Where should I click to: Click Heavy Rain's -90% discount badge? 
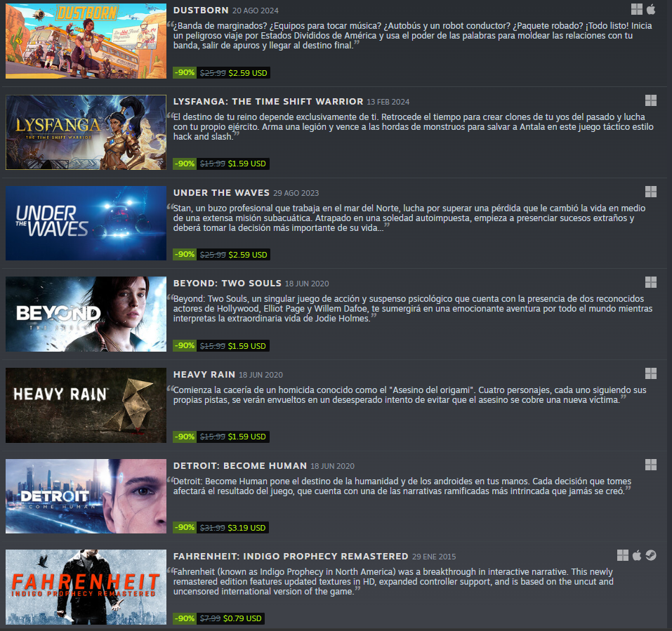(185, 437)
